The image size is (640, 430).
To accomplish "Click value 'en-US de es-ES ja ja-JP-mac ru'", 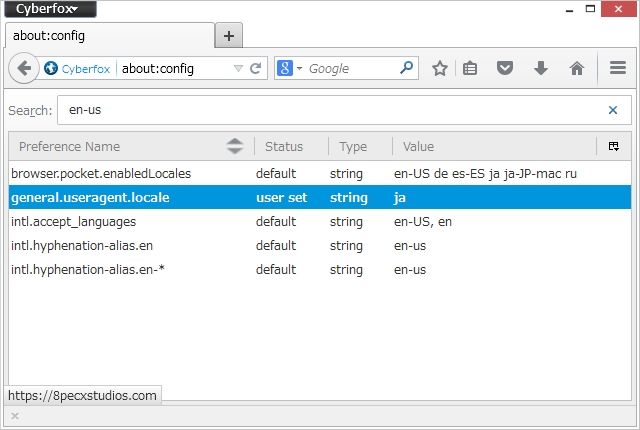I will pyautogui.click(x=485, y=174).
